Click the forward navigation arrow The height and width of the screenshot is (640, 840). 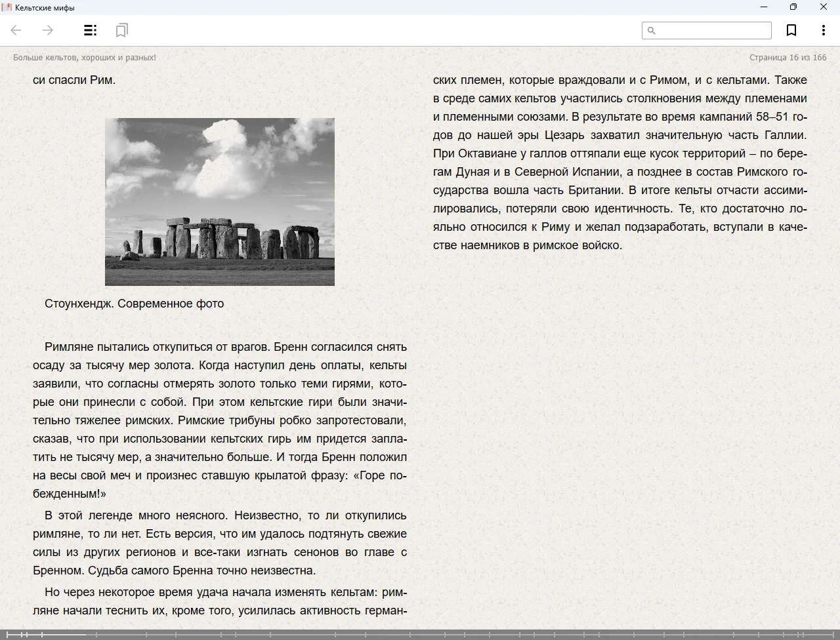click(48, 30)
